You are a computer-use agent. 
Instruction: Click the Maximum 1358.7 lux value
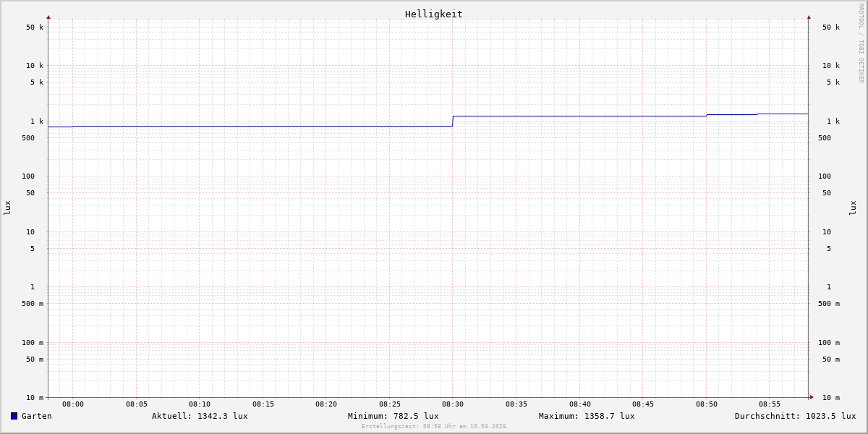pyautogui.click(x=587, y=416)
